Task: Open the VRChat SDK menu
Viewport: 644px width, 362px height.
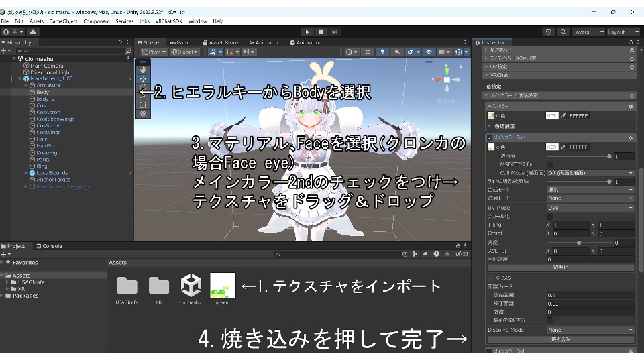Action: [169, 21]
